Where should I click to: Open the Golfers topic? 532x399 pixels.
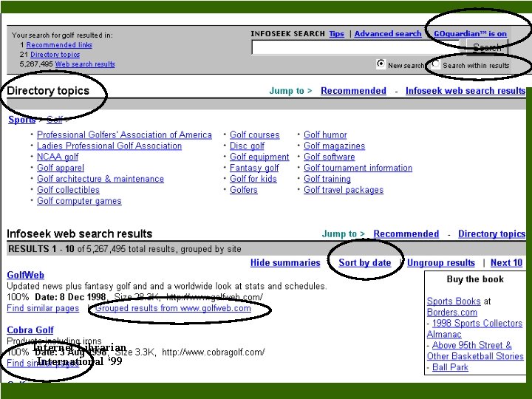[x=244, y=190]
